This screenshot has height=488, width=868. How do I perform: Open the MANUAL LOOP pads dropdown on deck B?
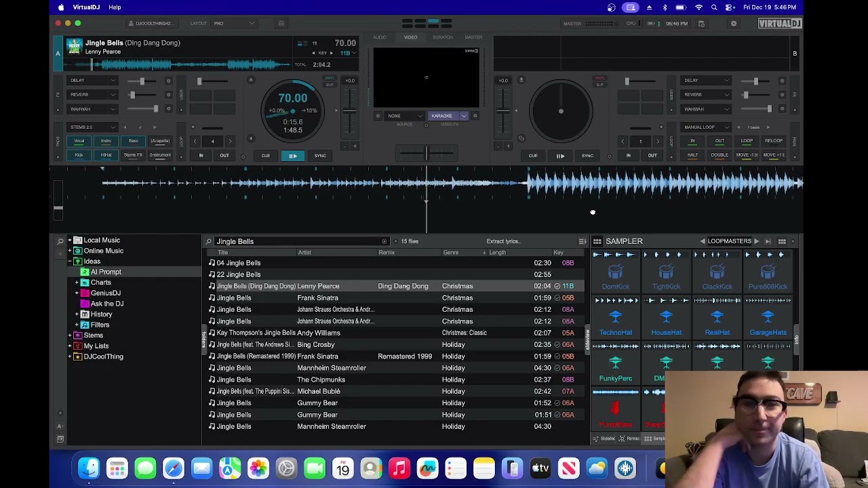pos(706,127)
